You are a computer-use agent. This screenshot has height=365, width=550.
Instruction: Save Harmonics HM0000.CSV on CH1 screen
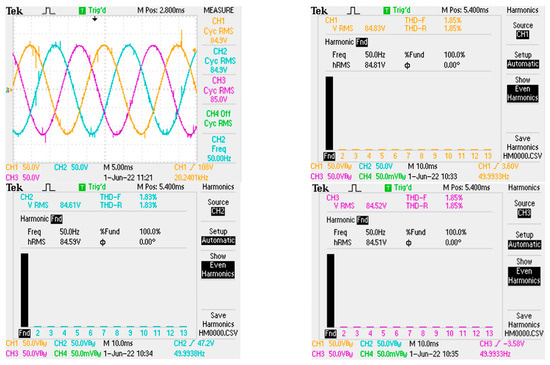(x=522, y=147)
